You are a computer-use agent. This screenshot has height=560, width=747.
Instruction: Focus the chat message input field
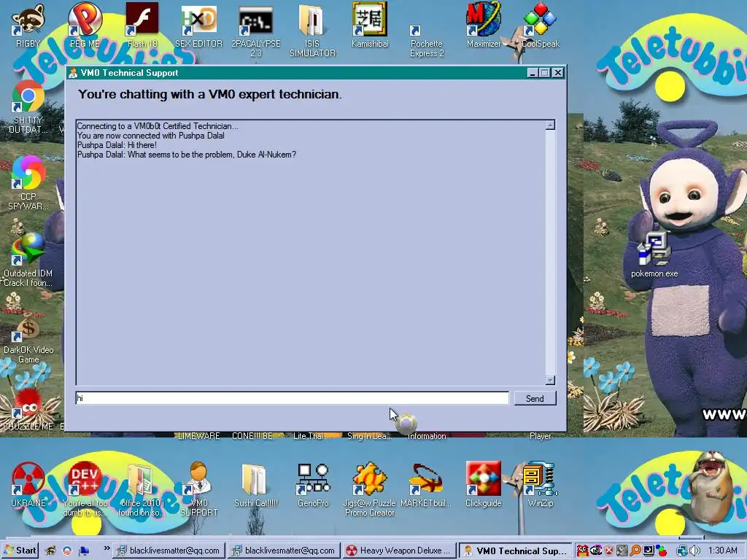tap(292, 398)
